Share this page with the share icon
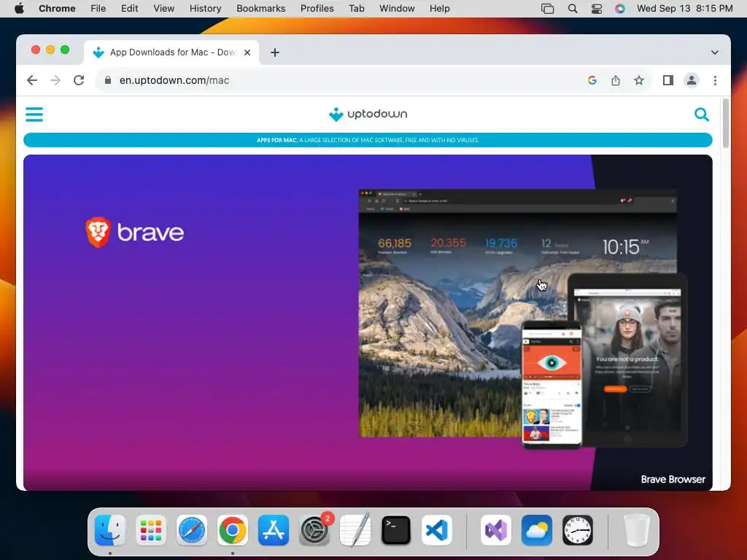Image resolution: width=747 pixels, height=560 pixels. pyautogui.click(x=616, y=80)
